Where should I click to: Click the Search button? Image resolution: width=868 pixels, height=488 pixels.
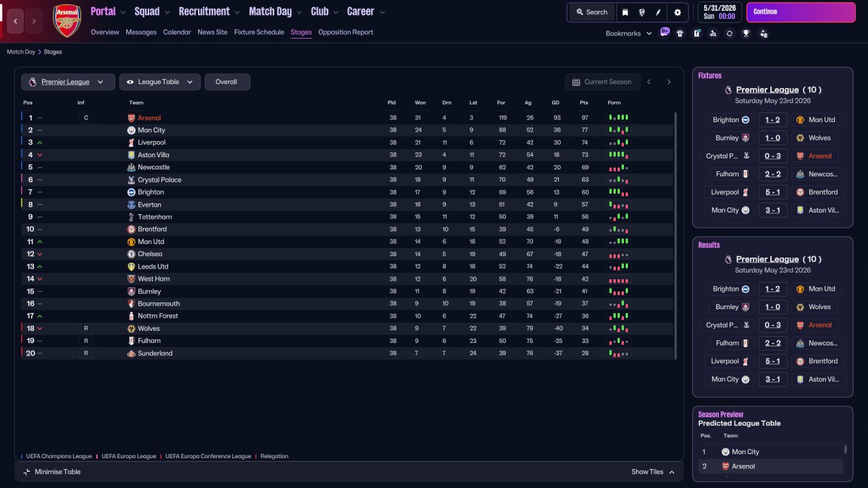pos(592,12)
